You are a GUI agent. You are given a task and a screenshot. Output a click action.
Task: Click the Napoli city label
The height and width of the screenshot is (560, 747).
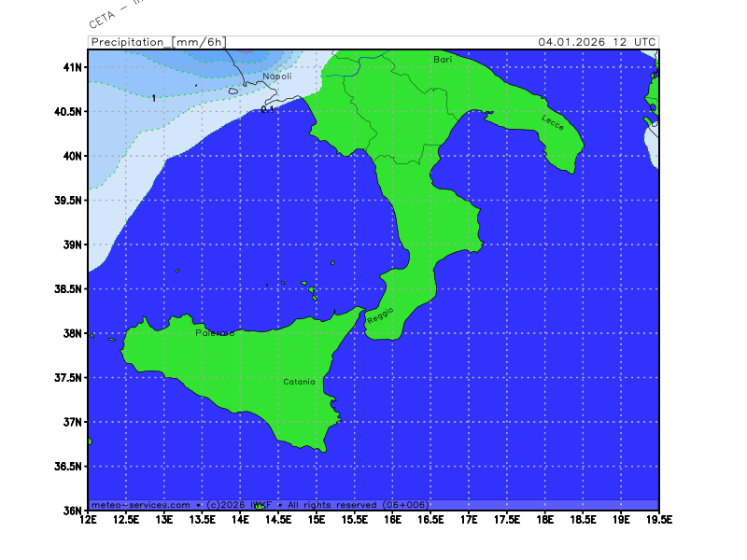(276, 77)
